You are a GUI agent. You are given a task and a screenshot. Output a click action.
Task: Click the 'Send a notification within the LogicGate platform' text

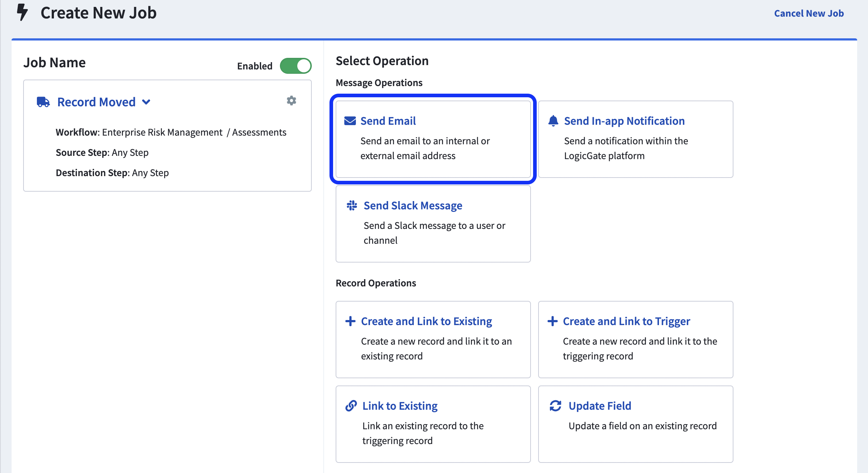pos(626,148)
